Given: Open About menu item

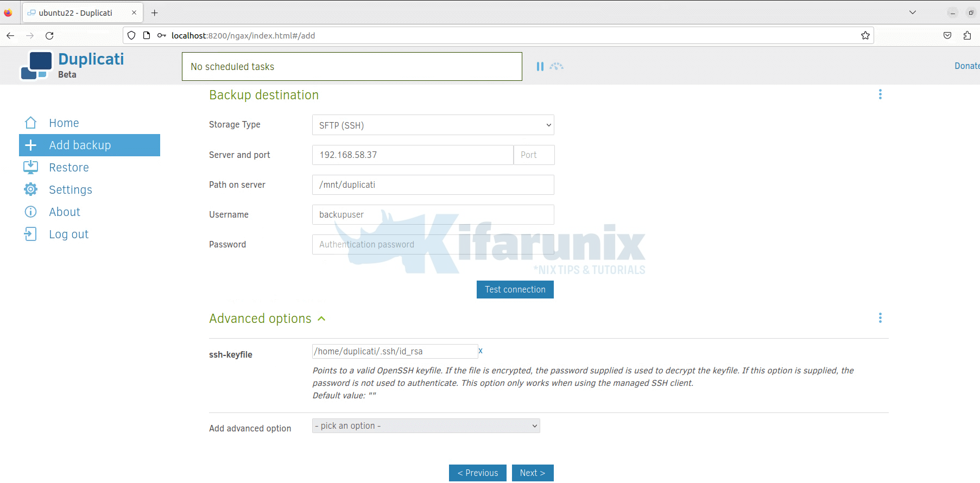Looking at the screenshot, I should [65, 212].
